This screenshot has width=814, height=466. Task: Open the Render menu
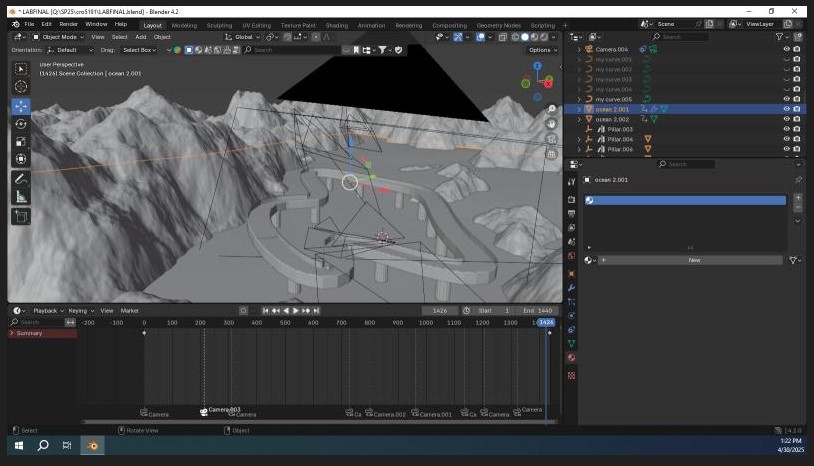pos(69,24)
